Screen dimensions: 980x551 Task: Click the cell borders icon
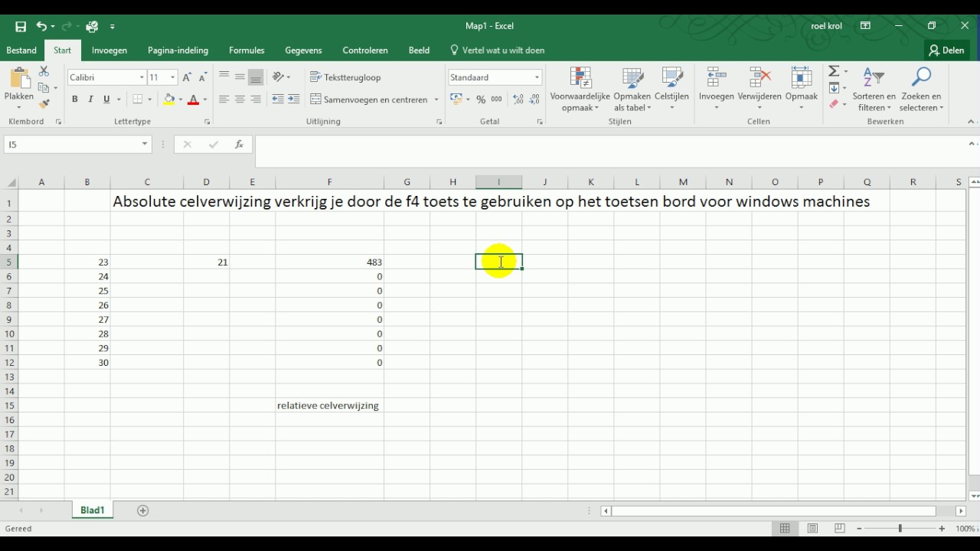point(138,99)
